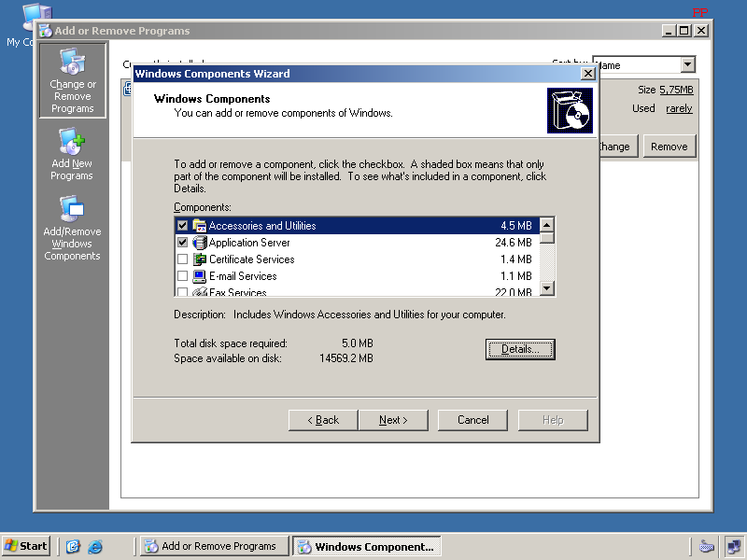Select the Application Server row text

point(249,243)
